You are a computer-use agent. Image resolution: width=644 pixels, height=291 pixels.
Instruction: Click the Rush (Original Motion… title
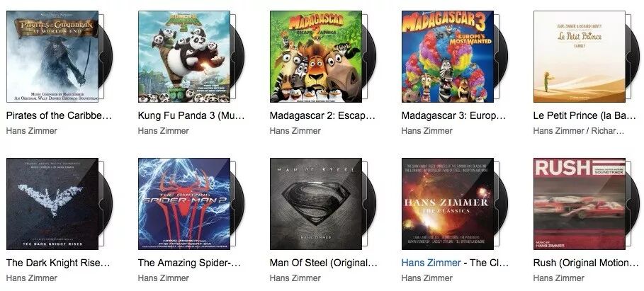[586, 263]
